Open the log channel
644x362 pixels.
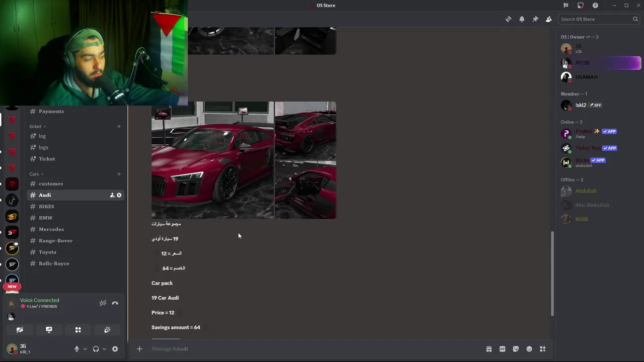click(75, 136)
